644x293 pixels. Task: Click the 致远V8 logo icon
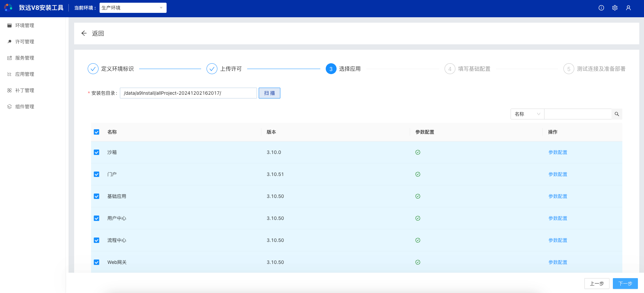(8, 7)
